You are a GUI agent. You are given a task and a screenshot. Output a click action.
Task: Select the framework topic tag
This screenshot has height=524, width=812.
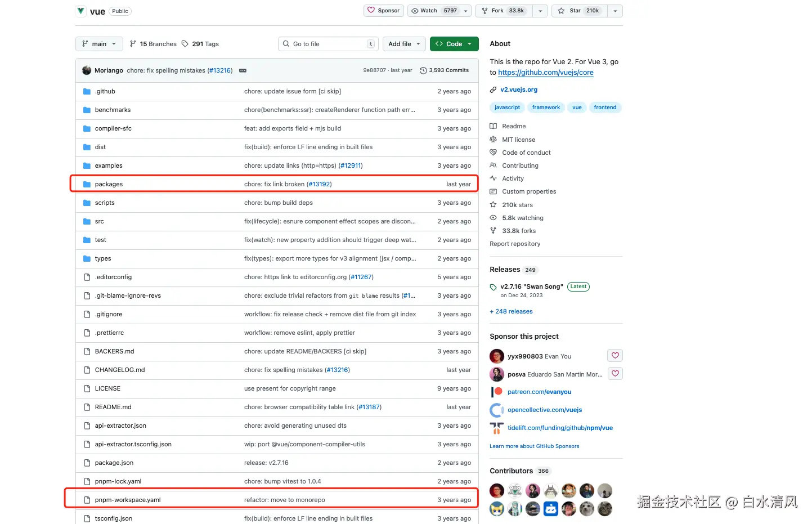(546, 108)
